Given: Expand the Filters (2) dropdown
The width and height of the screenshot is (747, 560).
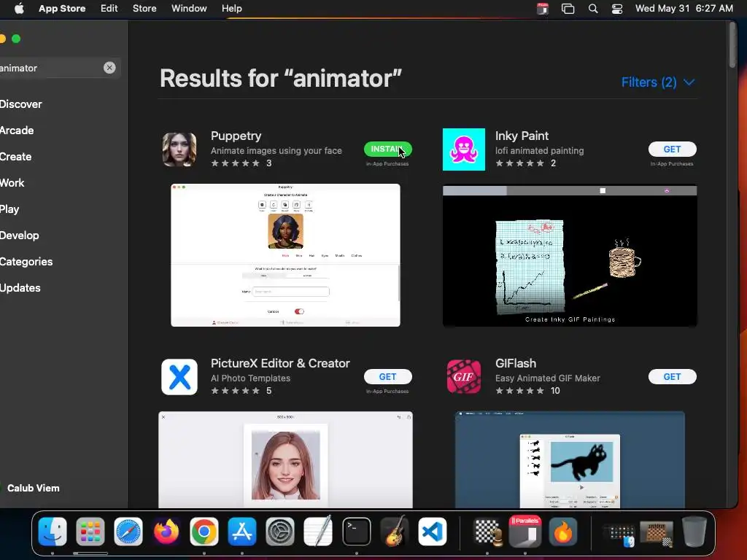Looking at the screenshot, I should click(x=658, y=82).
